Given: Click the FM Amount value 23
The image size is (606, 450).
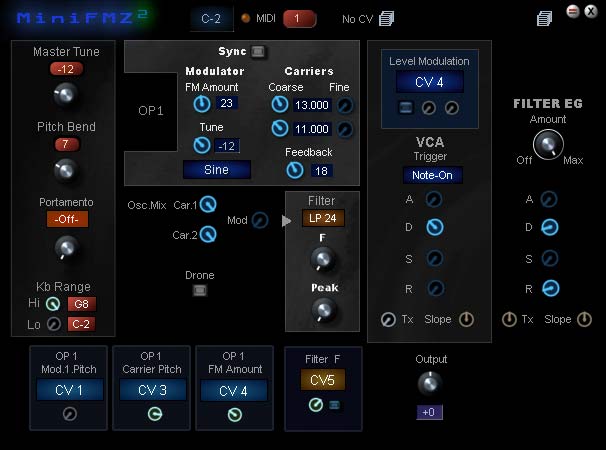Looking at the screenshot, I should [x=226, y=103].
